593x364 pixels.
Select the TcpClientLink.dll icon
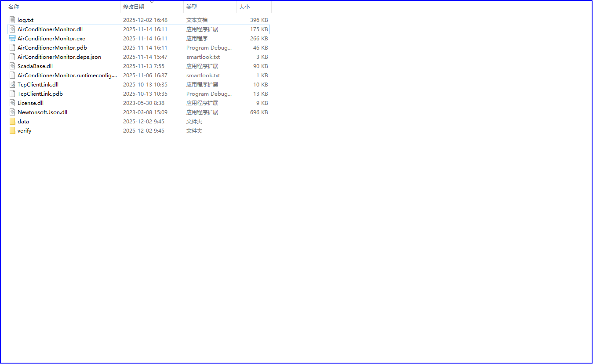[12, 84]
